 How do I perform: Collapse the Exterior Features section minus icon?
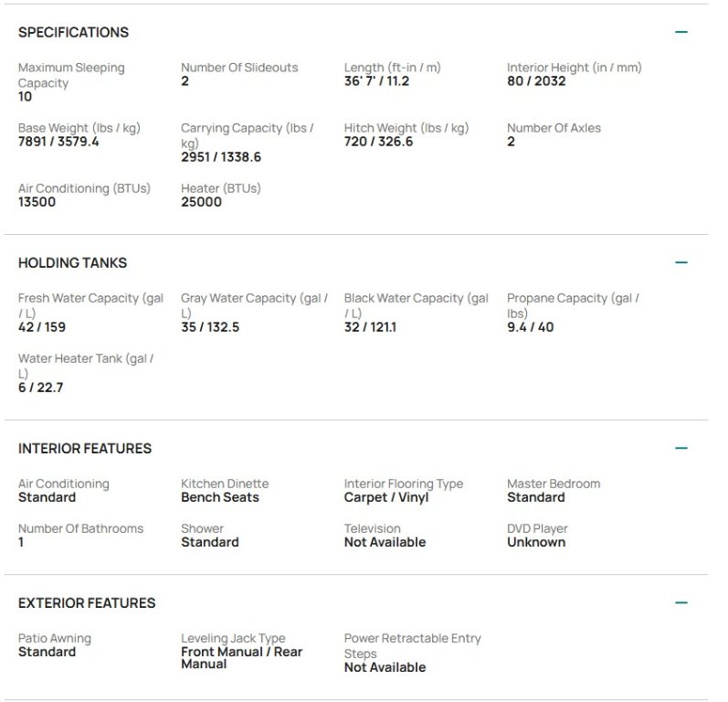pyautogui.click(x=681, y=602)
